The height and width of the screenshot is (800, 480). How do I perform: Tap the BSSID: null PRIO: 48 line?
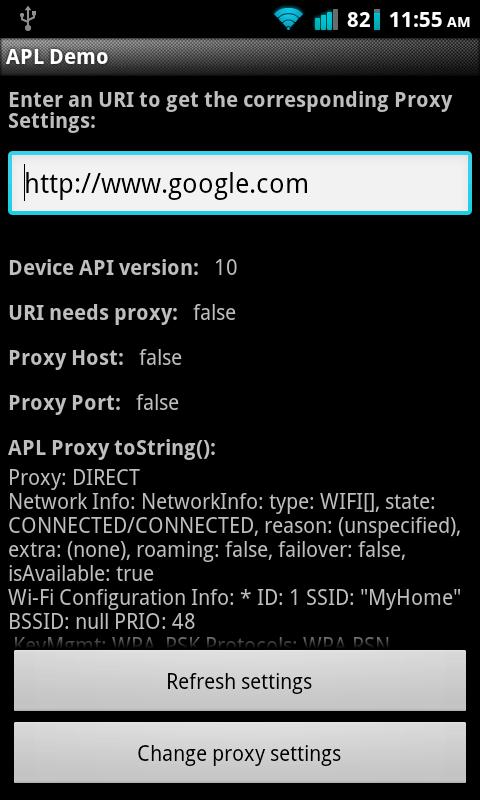[x=102, y=621]
